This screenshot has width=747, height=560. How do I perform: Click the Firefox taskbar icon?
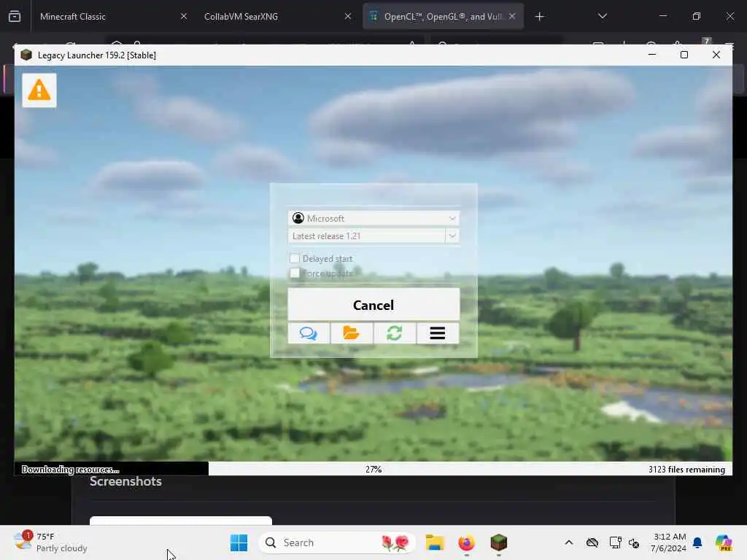coord(466,542)
